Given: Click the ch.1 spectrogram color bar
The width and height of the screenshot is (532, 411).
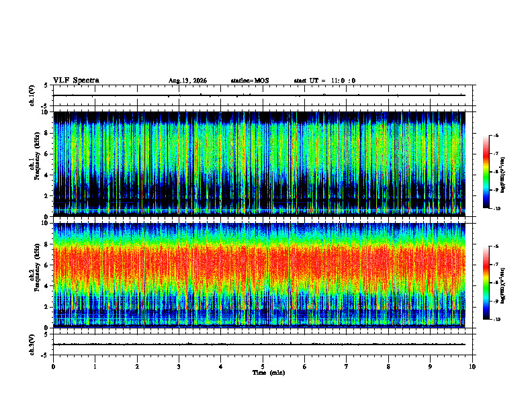Looking at the screenshot, I should click(x=486, y=172).
